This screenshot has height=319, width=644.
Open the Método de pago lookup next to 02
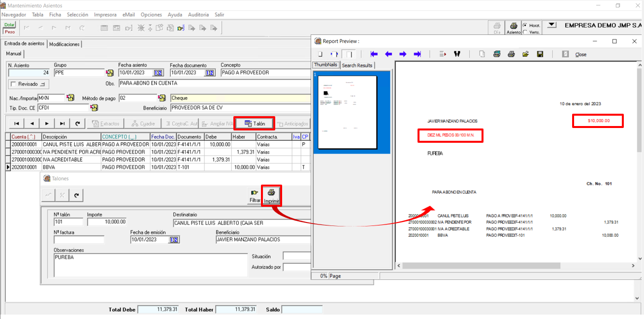[161, 97]
